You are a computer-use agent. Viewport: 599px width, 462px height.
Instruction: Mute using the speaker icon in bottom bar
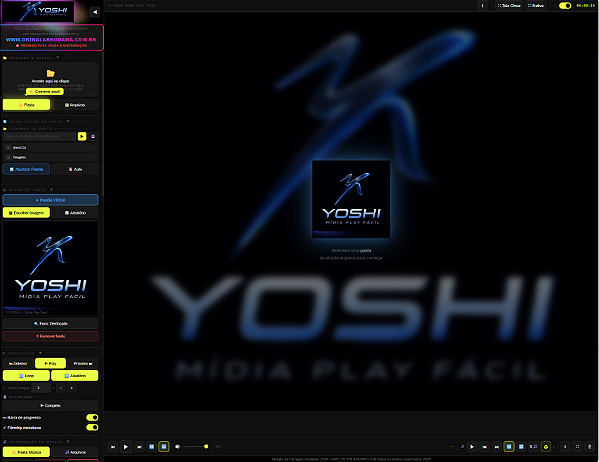pyautogui.click(x=178, y=446)
